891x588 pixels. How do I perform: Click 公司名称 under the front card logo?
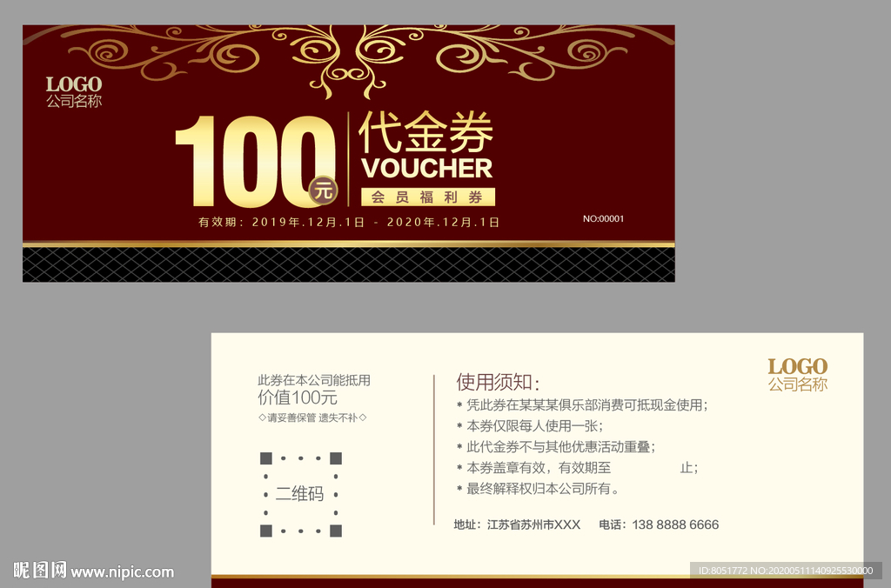point(74,101)
